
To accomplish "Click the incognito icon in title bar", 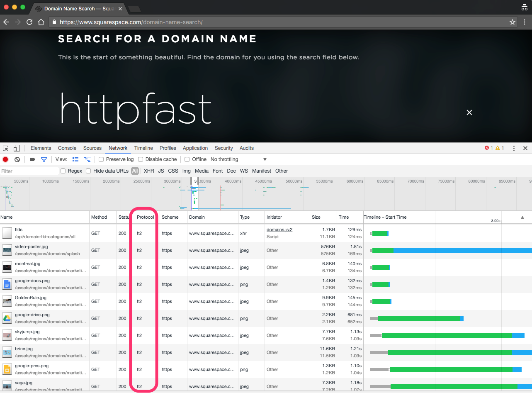I will point(525,7).
